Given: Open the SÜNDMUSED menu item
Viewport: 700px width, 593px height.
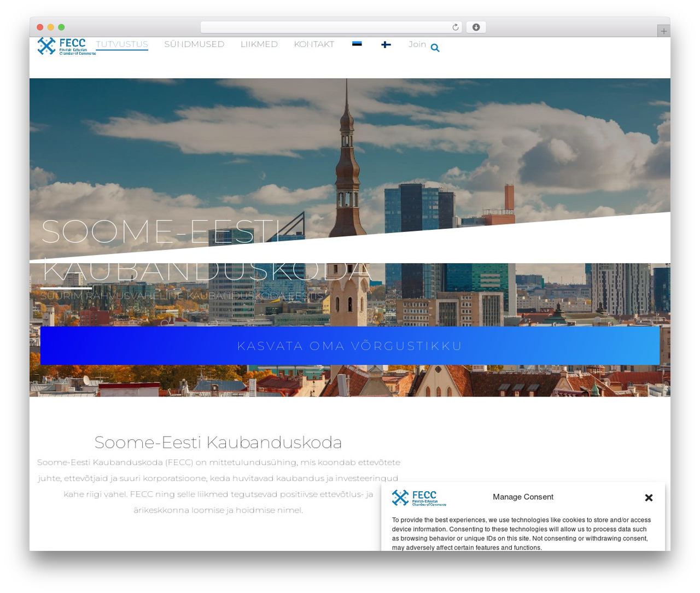Looking at the screenshot, I should click(x=194, y=44).
